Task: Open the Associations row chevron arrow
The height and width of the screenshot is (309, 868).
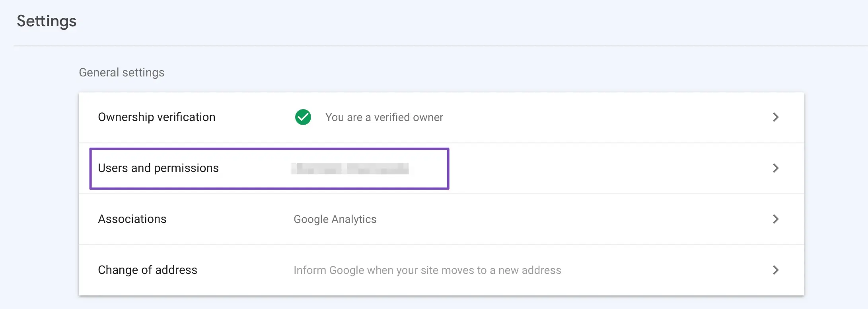Action: [775, 219]
